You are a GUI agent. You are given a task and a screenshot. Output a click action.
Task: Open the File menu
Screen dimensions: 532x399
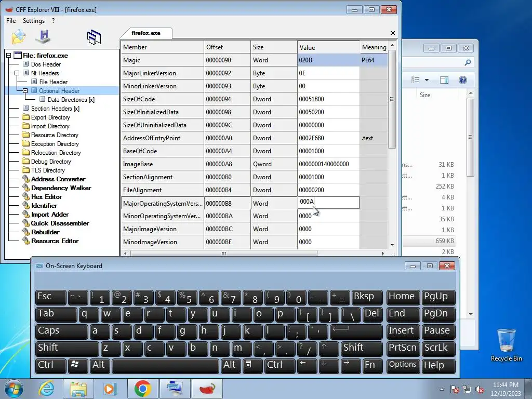tap(11, 21)
